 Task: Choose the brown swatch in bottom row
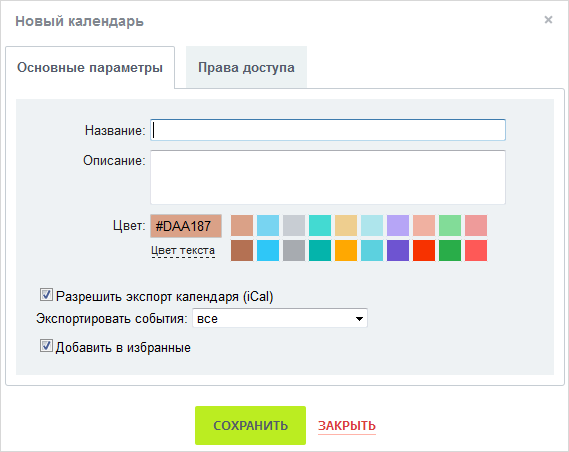(x=242, y=250)
